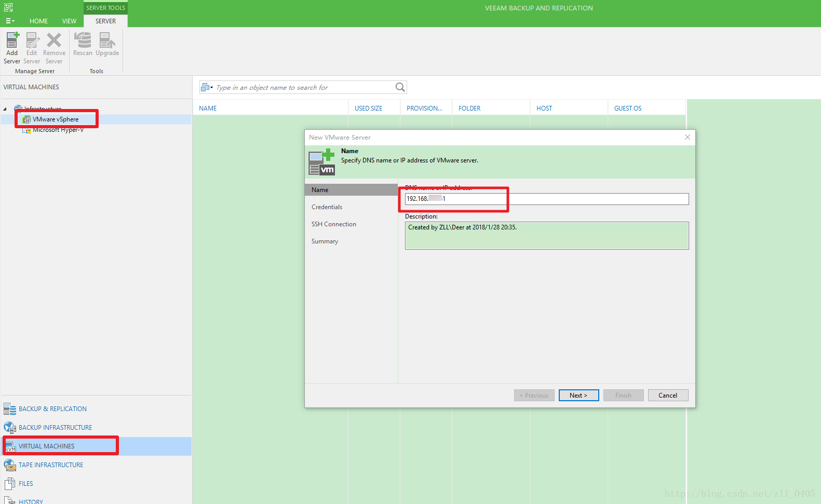Switch to the VIEW ribbon tab
Image resolution: width=821 pixels, height=504 pixels.
[69, 21]
